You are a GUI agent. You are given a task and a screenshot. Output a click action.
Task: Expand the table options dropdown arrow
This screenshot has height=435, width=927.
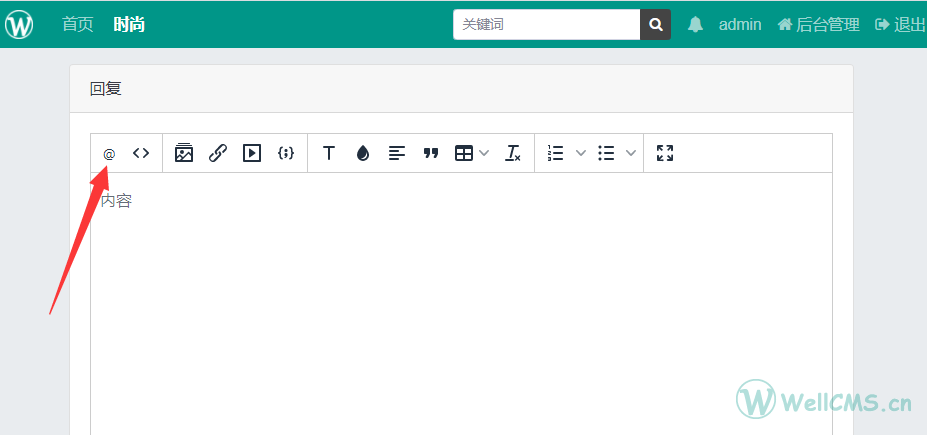484,154
